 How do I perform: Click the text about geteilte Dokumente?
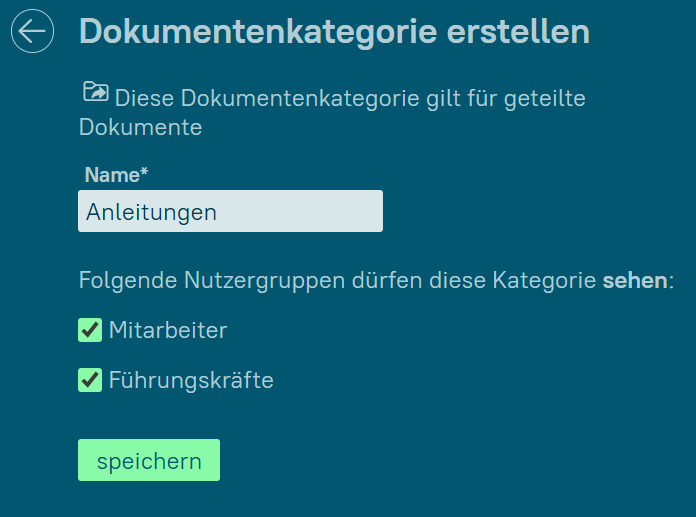click(x=348, y=99)
